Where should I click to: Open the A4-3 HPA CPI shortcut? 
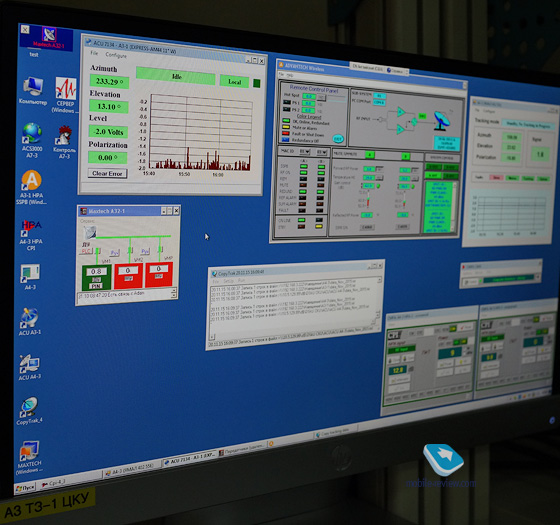pos(31,235)
